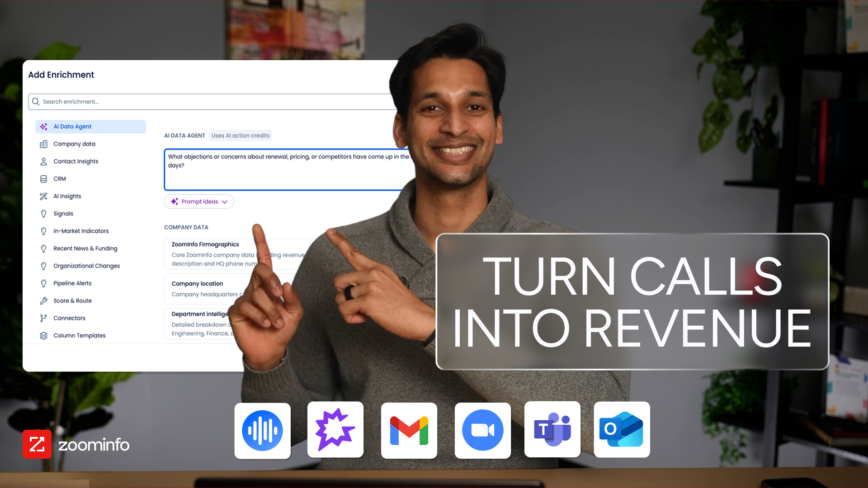
Task: Click the red ZoomInfo logo icon
Action: coord(37,444)
